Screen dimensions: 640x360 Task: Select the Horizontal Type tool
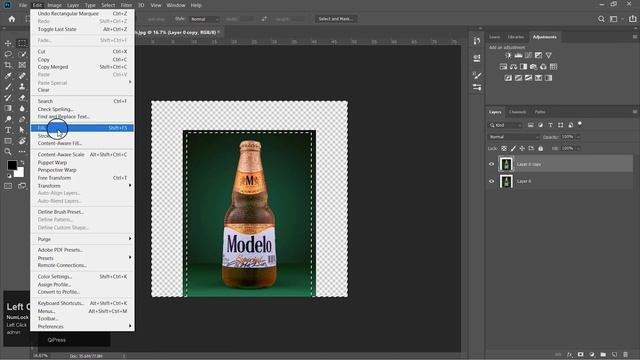pyautogui.click(x=8, y=130)
